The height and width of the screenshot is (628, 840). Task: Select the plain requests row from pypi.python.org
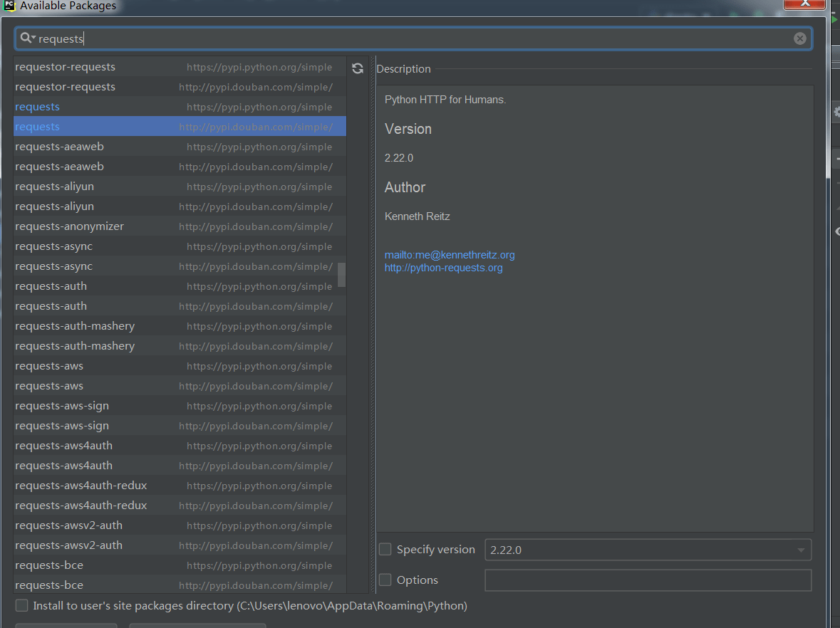180,107
